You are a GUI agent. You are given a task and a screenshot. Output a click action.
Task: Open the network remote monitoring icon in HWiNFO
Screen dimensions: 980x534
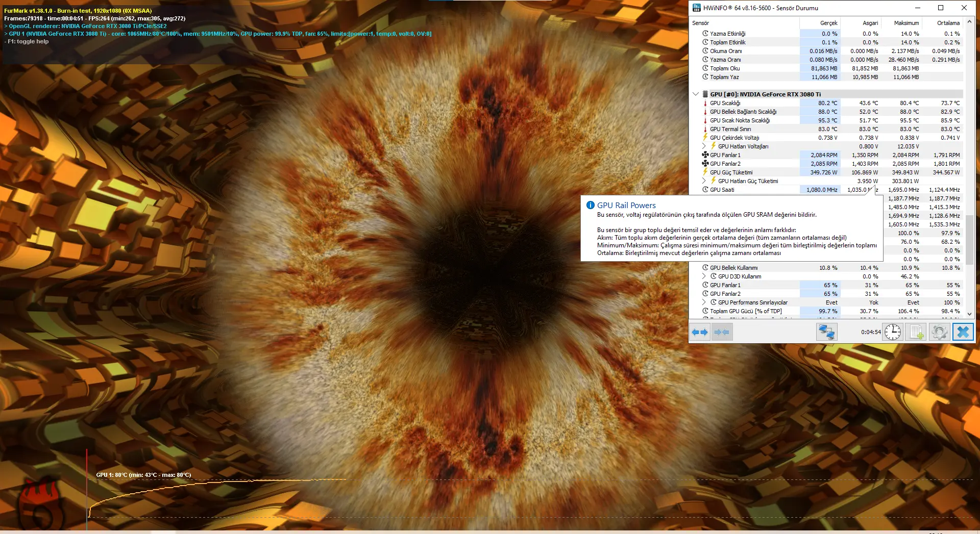826,332
